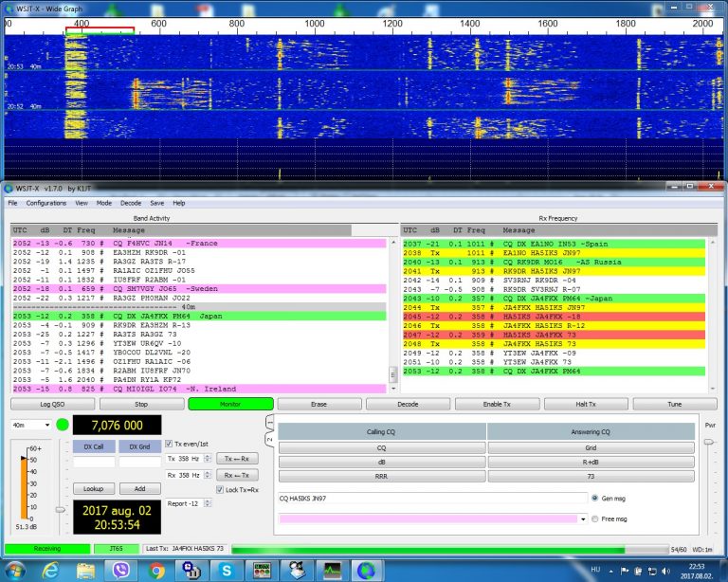Open Windows Explorer folder icon
728x582 pixels.
tap(85, 570)
